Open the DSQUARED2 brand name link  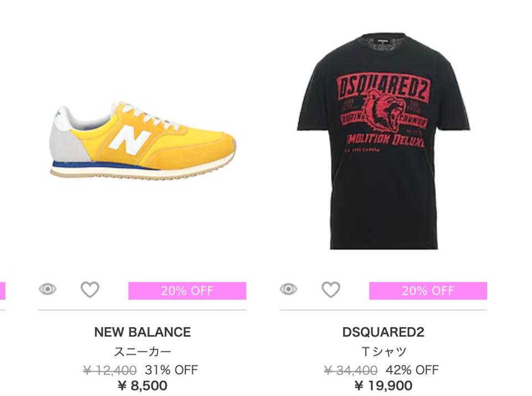[383, 332]
